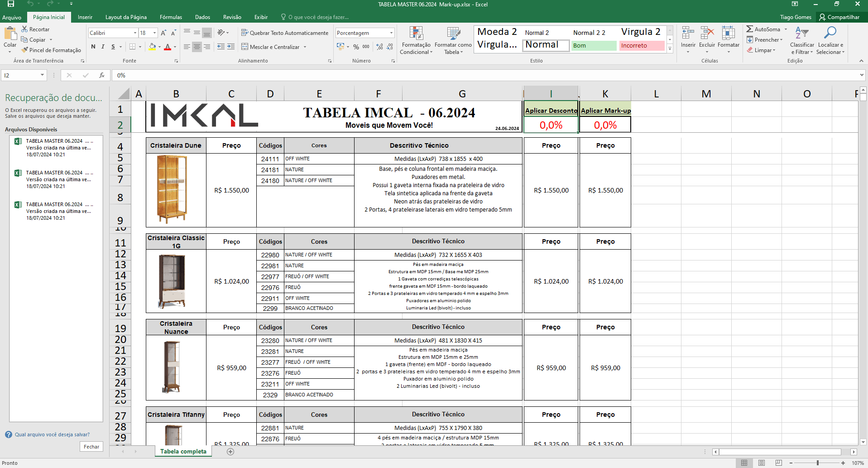Image resolution: width=868 pixels, height=468 pixels.
Task: Apply the Incorreto cell style
Action: click(x=642, y=45)
